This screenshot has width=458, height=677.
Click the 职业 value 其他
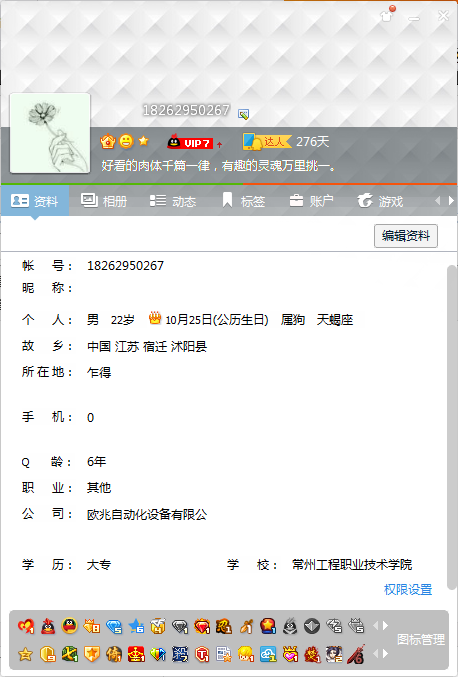(x=99, y=487)
